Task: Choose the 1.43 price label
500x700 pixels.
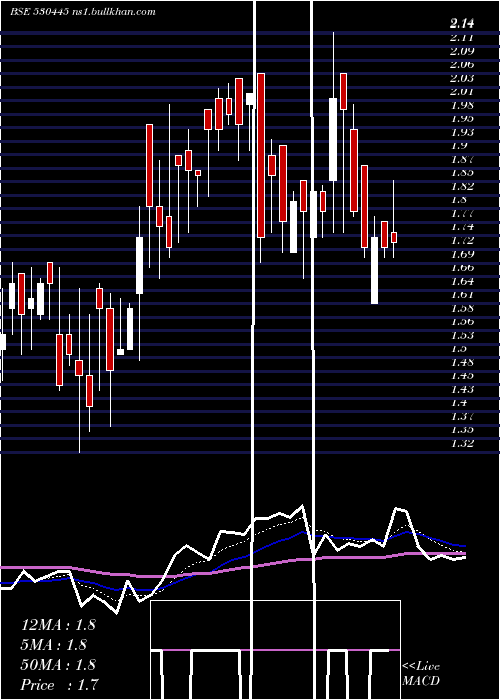Action: (x=462, y=389)
